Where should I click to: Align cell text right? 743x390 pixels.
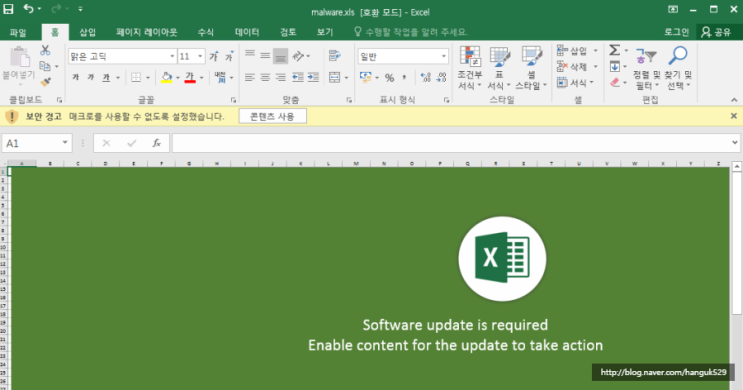coord(281,77)
